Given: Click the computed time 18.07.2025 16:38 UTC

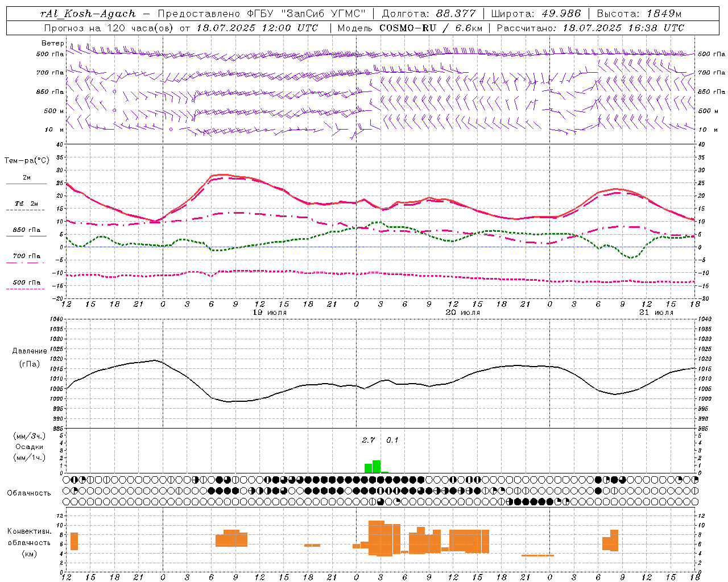Looking at the screenshot, I should tap(623, 28).
